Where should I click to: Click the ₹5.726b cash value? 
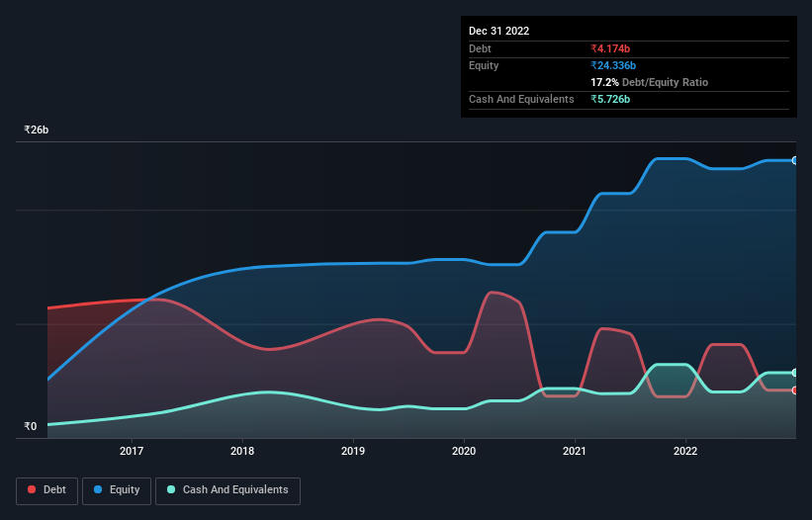click(x=610, y=99)
